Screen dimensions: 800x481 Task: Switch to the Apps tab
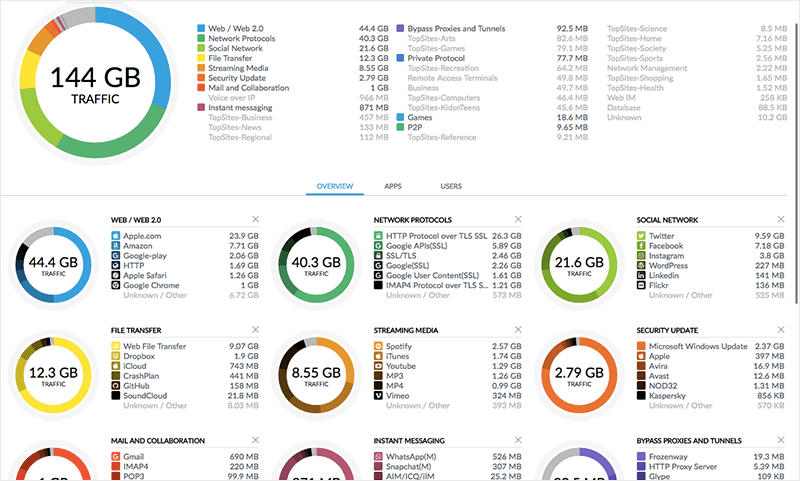[393, 186]
